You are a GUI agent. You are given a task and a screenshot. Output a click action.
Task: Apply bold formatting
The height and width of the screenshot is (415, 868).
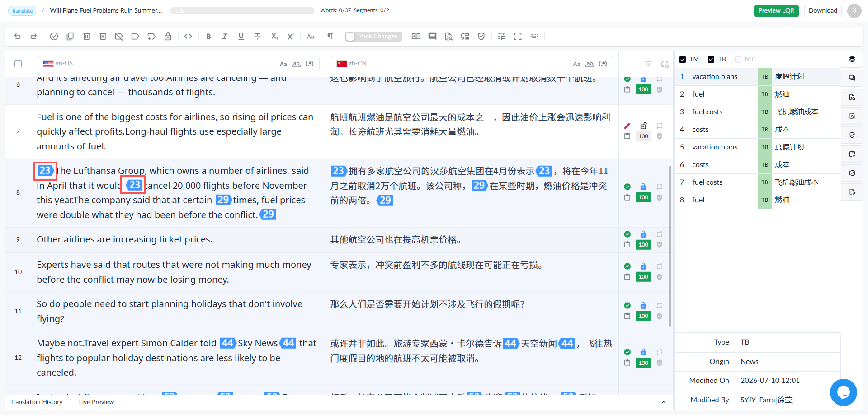[x=208, y=37]
